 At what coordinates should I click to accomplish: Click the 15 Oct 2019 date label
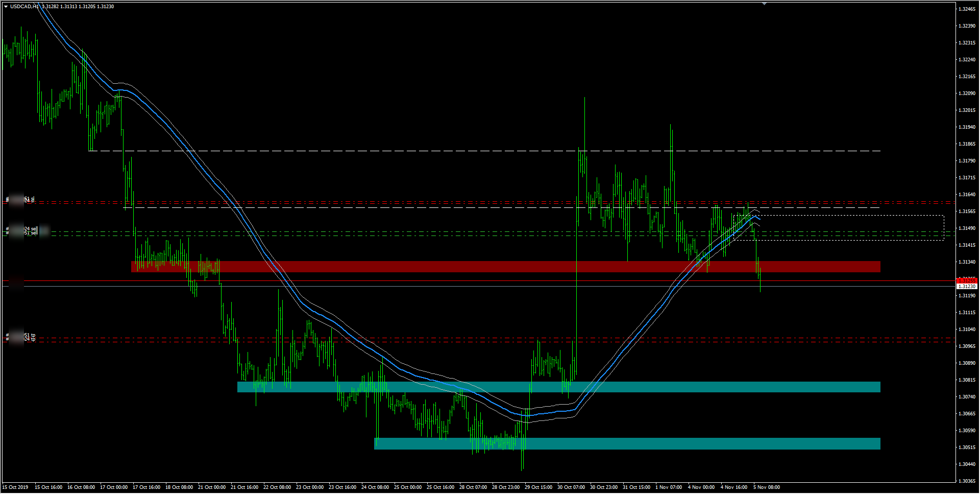(15, 487)
